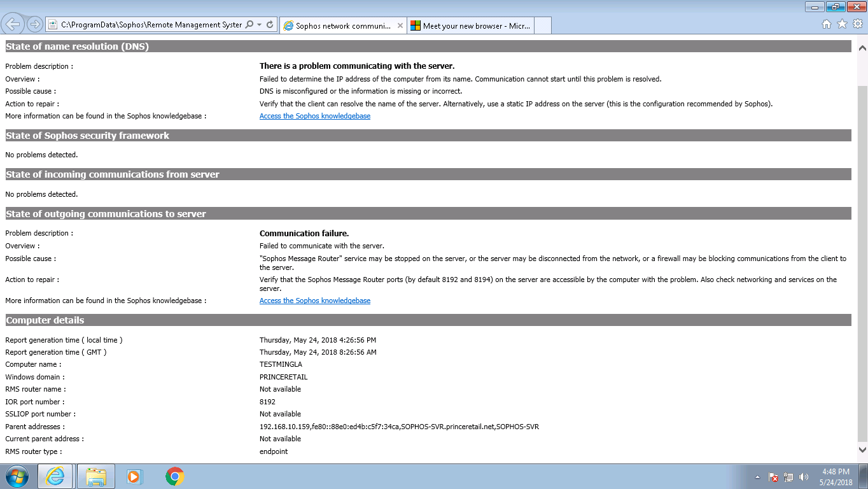
Task: Click the browser Back arrow button
Action: coord(13,24)
